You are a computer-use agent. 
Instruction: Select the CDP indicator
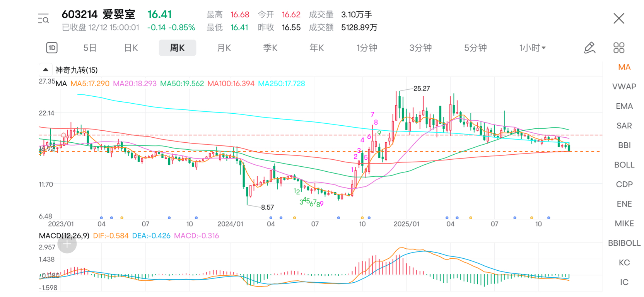[624, 184]
